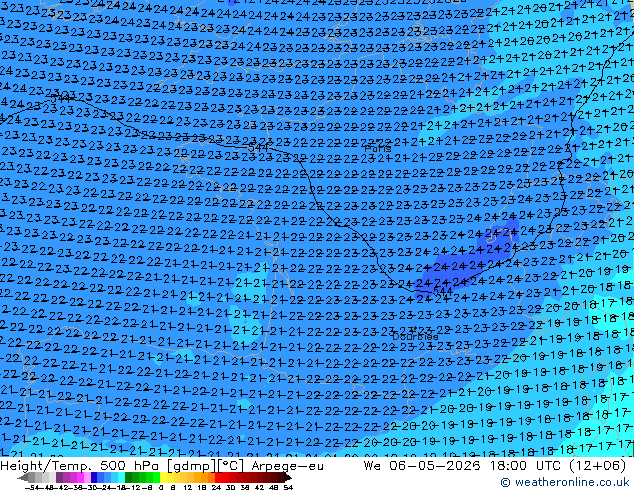Click the Arpege-eu model name

[x=287, y=466]
